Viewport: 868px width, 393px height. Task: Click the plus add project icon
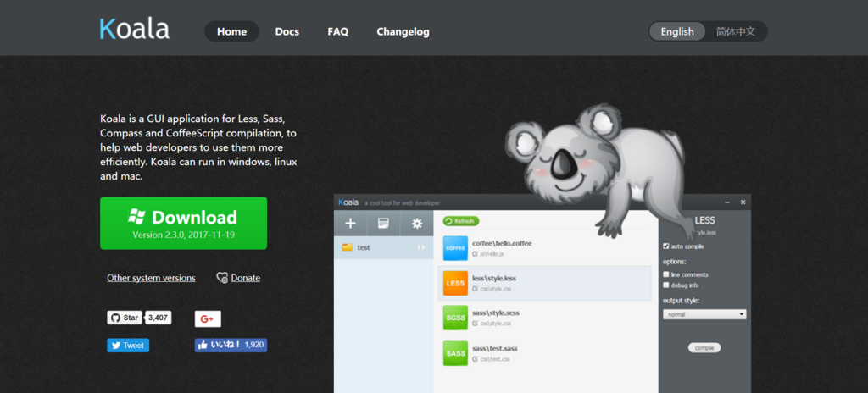point(350,223)
